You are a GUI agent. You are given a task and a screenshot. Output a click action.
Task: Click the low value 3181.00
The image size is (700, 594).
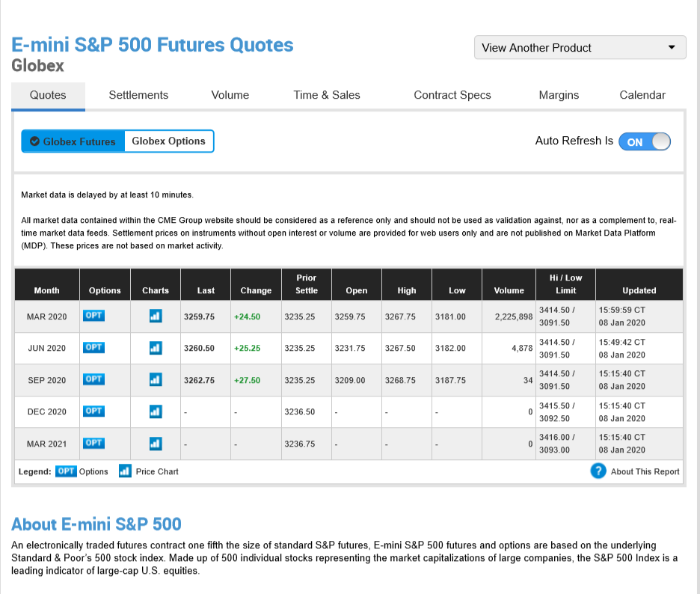[x=450, y=316]
